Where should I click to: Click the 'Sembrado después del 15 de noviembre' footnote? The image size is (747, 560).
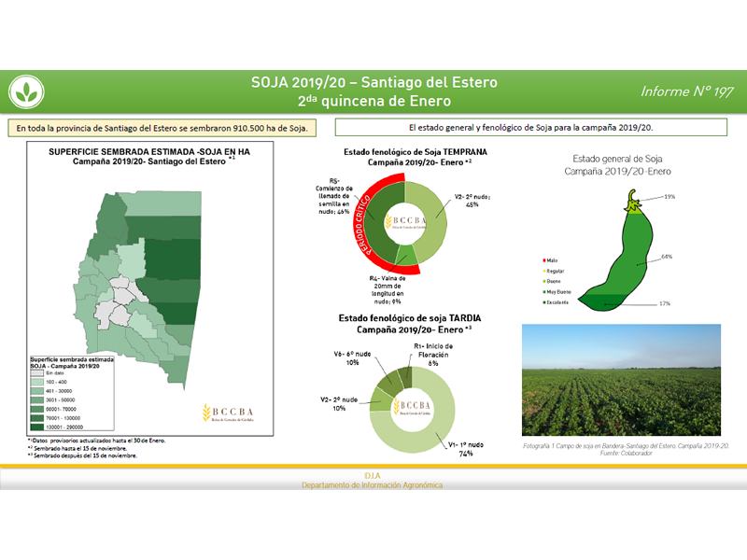(82, 455)
